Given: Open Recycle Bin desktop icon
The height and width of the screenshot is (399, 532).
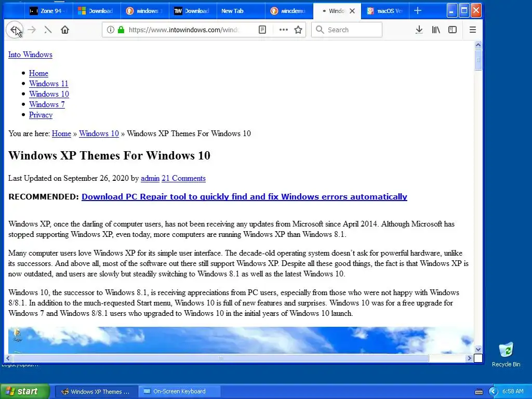Looking at the screenshot, I should coord(506,354).
